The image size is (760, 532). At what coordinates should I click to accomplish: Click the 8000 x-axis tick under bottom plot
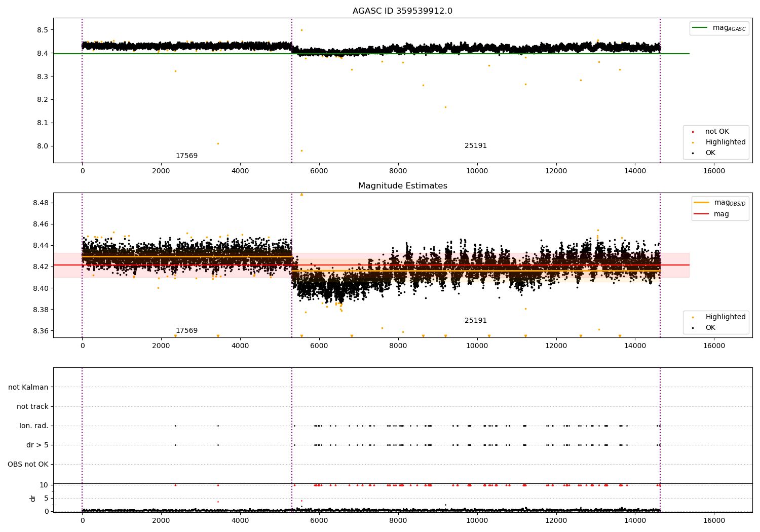pyautogui.click(x=398, y=521)
